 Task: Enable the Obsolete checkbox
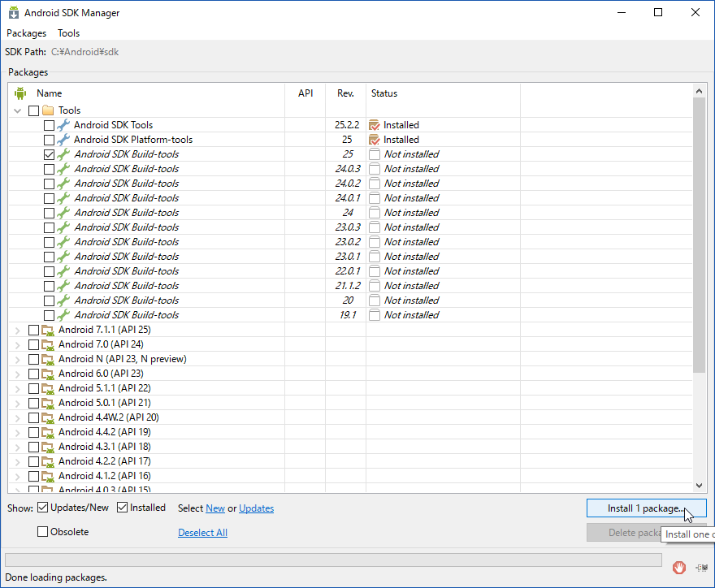(42, 531)
